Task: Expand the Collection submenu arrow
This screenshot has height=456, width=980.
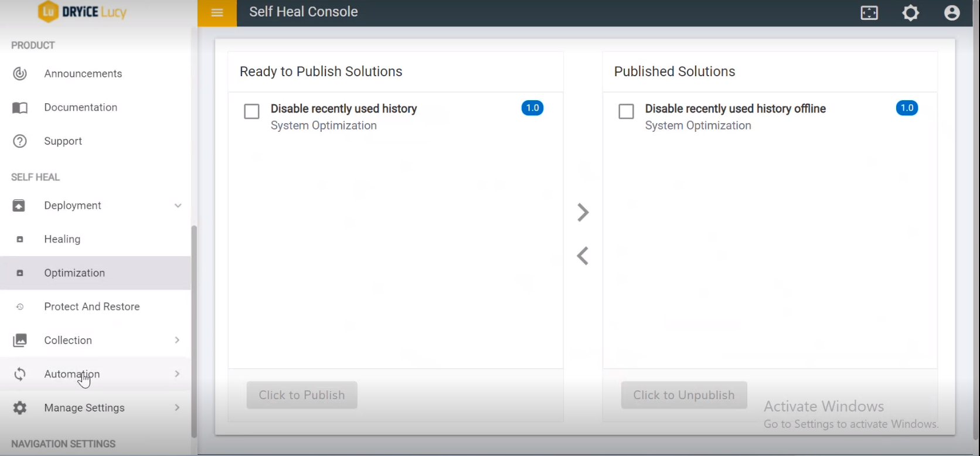Action: pos(177,341)
